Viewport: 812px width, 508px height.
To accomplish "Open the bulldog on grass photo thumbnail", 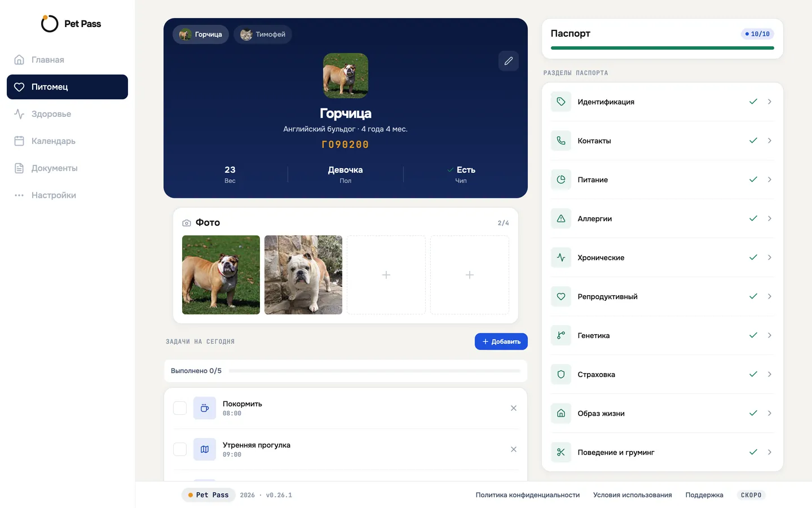I will [x=221, y=275].
